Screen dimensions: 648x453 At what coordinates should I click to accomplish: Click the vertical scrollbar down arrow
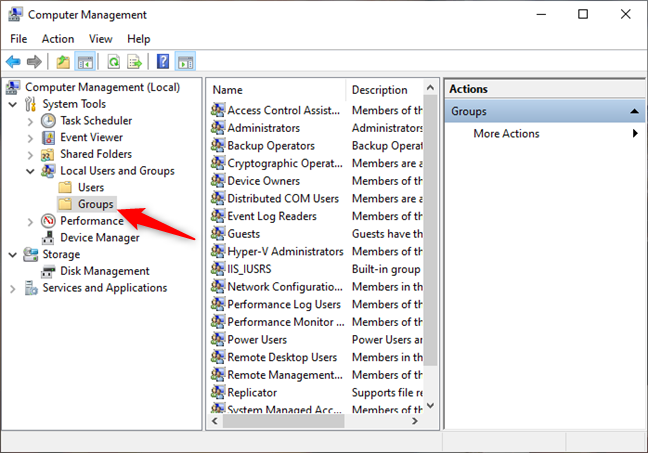pos(430,405)
